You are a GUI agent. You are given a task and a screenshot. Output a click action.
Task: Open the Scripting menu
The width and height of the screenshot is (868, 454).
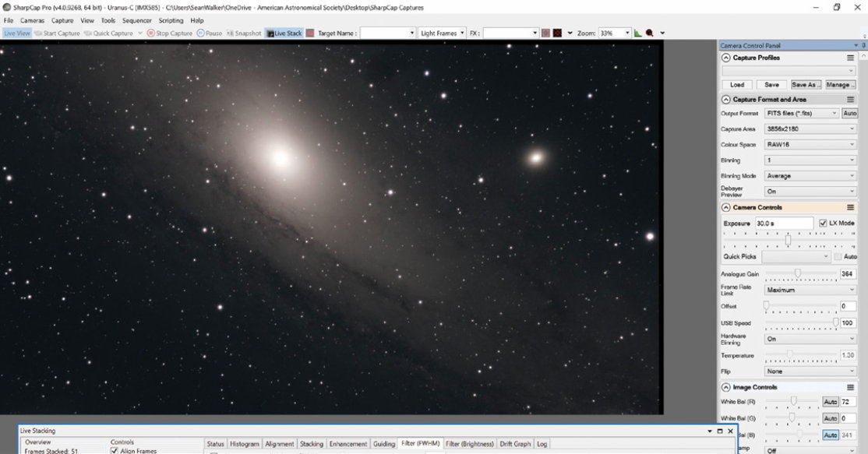(171, 20)
